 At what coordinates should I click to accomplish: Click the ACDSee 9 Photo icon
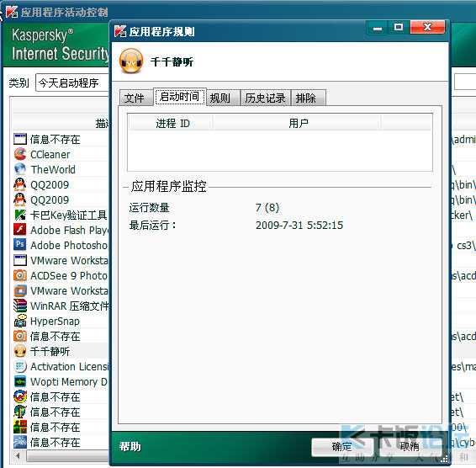20,275
